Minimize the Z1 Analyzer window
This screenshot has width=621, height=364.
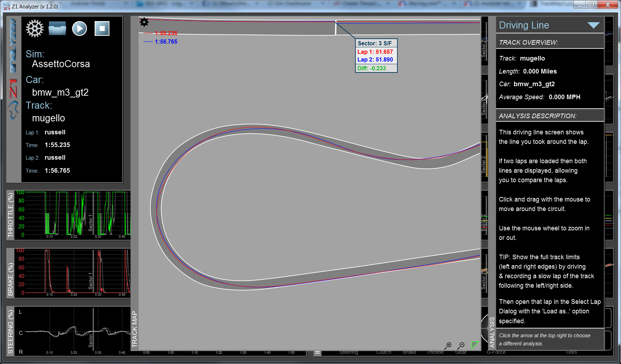[580, 5]
